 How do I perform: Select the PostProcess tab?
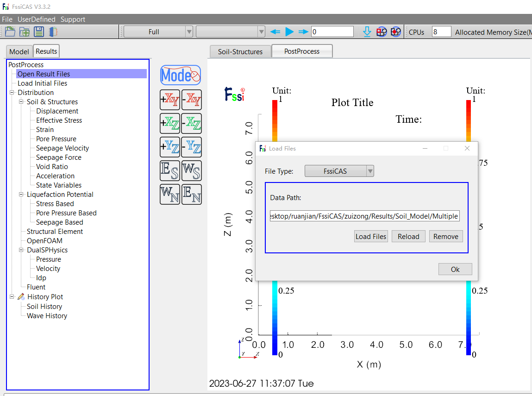coord(302,51)
